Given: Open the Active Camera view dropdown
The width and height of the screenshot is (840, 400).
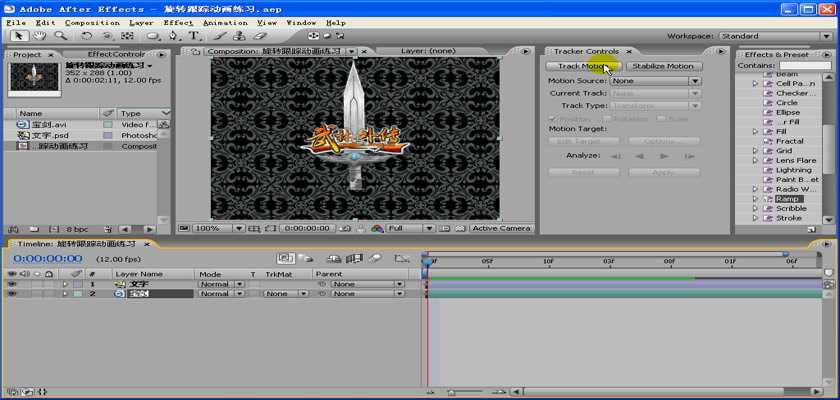Looking at the screenshot, I should tap(502, 229).
